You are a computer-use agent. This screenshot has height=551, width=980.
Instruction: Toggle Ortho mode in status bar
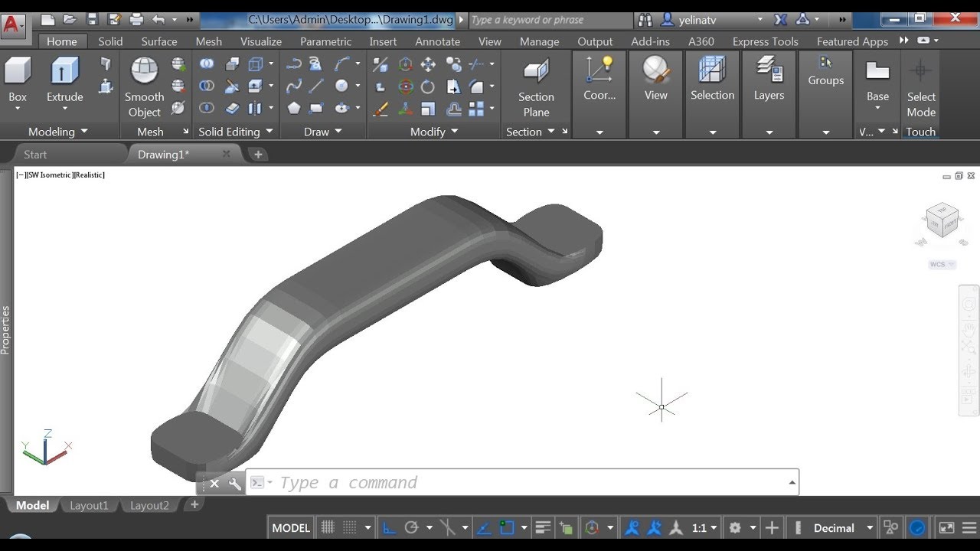(x=389, y=527)
